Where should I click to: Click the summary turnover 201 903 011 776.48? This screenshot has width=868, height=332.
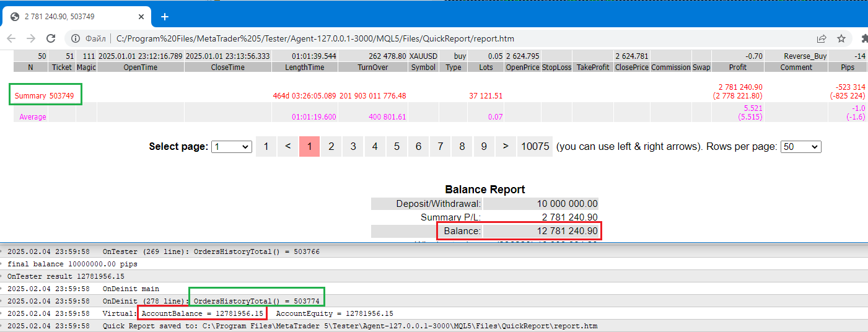372,95
